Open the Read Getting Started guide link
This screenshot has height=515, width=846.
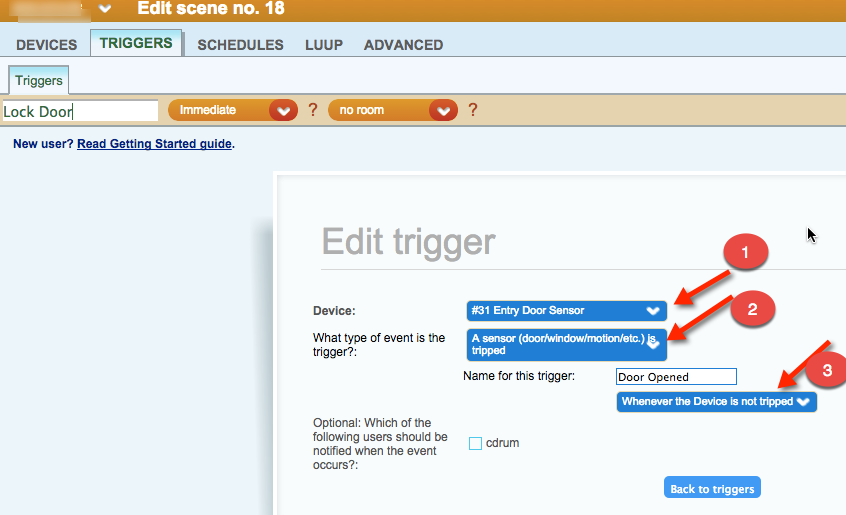pos(154,144)
